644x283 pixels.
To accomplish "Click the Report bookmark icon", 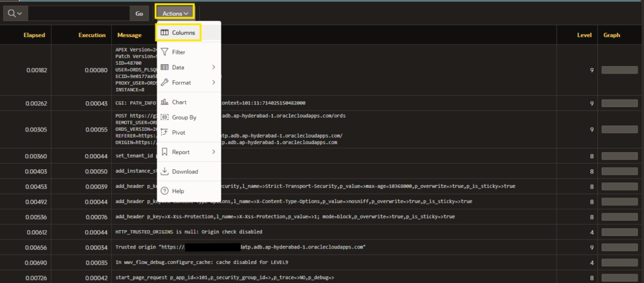I will (x=164, y=152).
